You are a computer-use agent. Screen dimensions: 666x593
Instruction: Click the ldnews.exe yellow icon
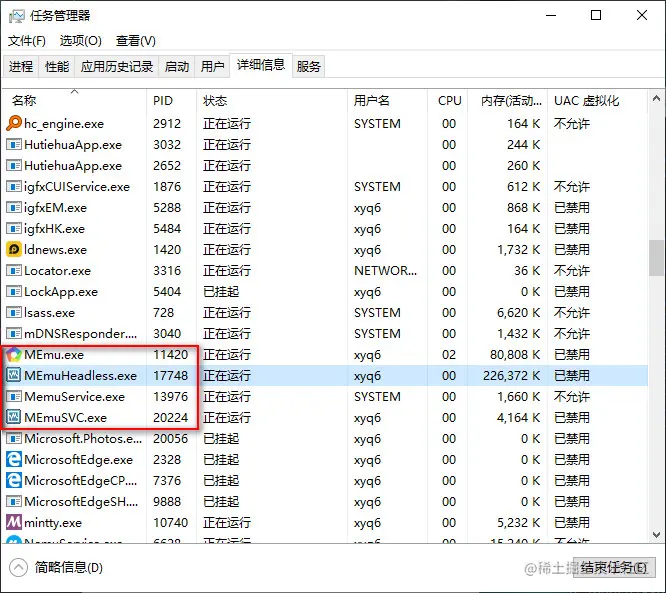[14, 249]
